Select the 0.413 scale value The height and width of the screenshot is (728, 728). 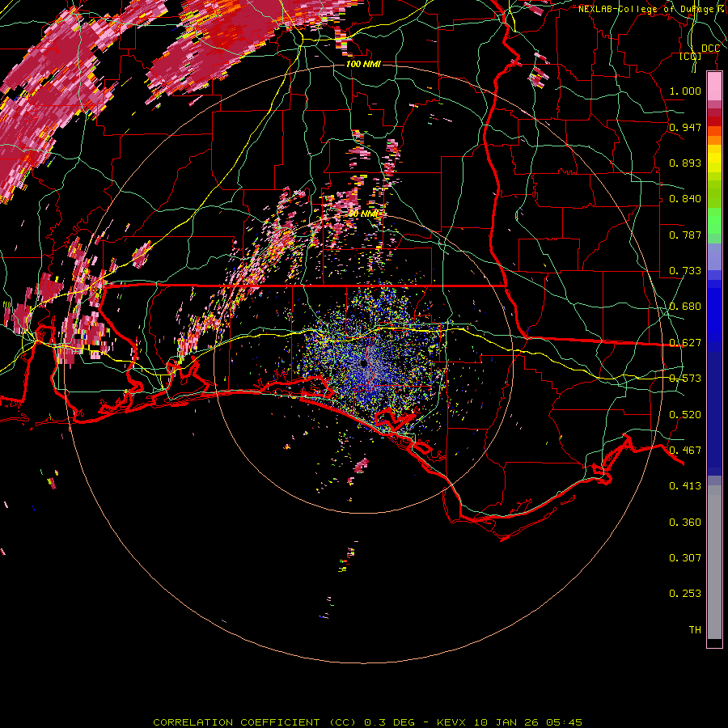pos(685,486)
